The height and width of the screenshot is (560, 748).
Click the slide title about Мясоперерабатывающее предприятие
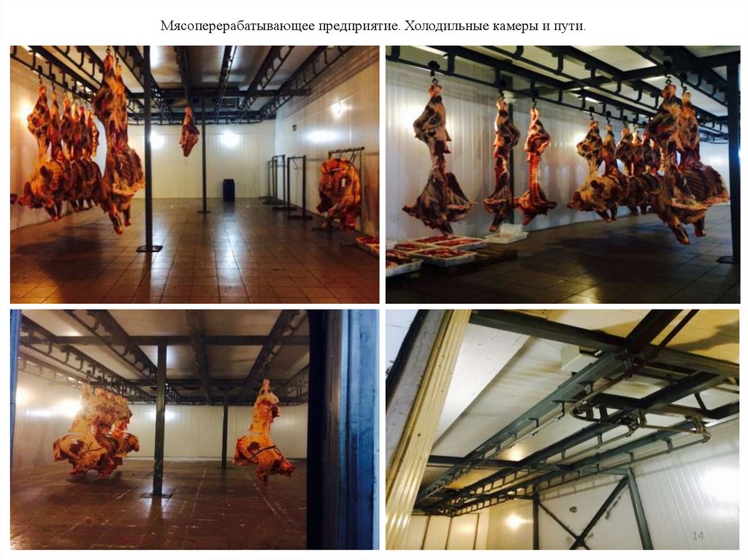tap(373, 26)
